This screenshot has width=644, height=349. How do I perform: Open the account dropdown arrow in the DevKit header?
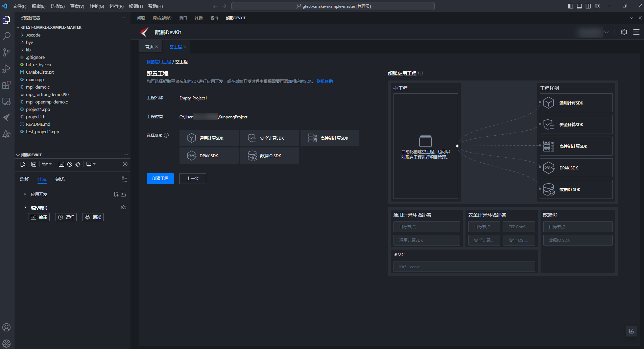click(x=606, y=32)
